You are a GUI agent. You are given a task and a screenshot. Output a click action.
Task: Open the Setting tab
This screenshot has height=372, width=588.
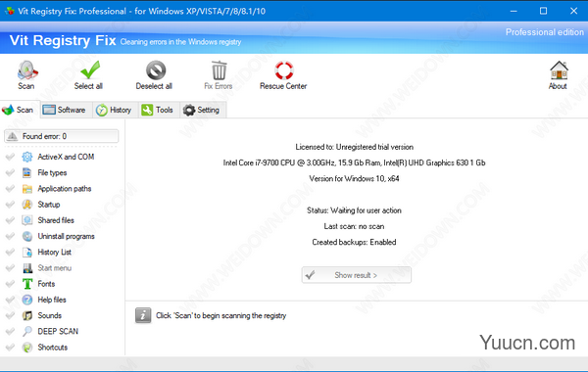click(203, 110)
